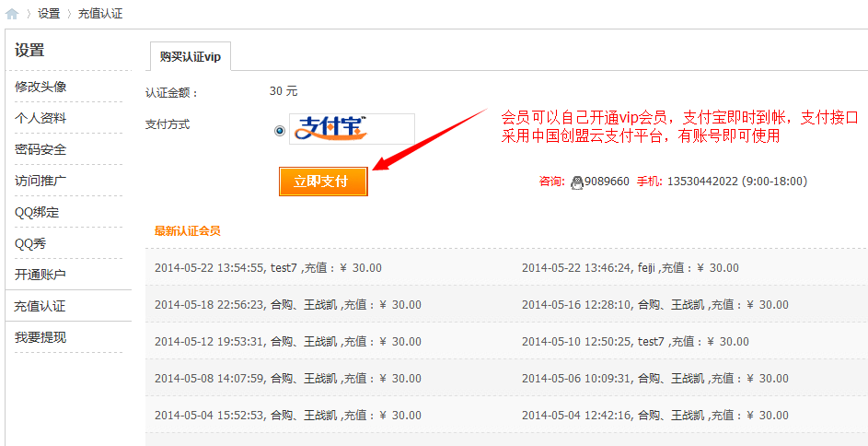Open QQ绑定 in the sidebar
Screen dimensions: 868x446
coord(37,212)
